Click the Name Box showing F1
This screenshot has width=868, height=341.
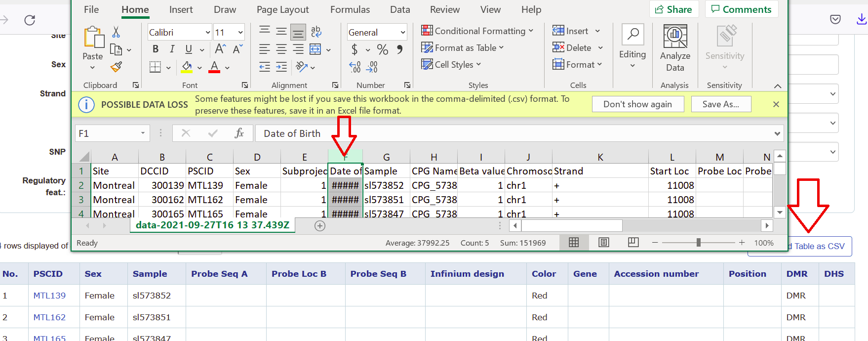112,133
